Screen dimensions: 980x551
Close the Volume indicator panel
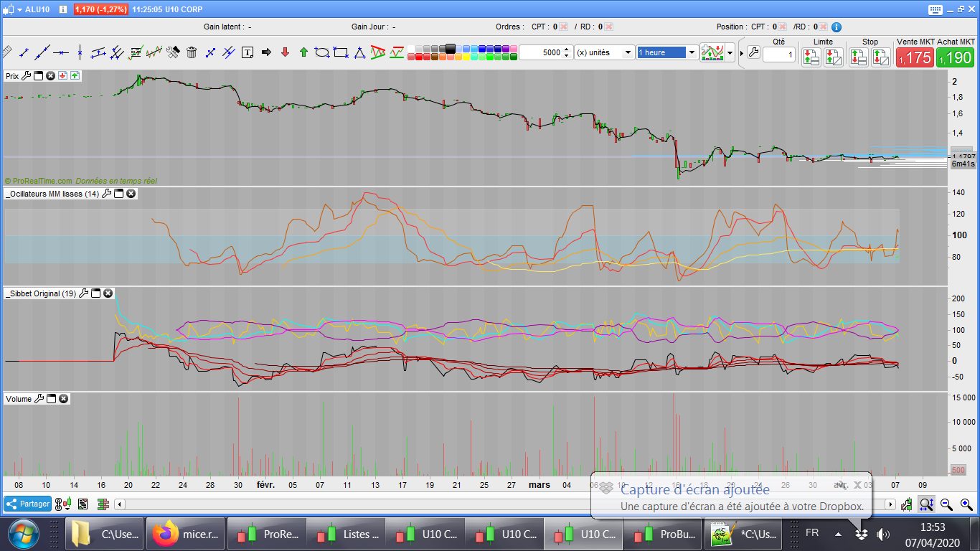64,399
